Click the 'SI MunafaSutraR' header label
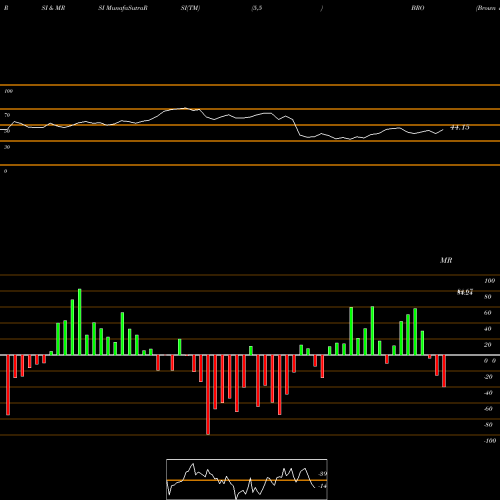 coord(123,8)
